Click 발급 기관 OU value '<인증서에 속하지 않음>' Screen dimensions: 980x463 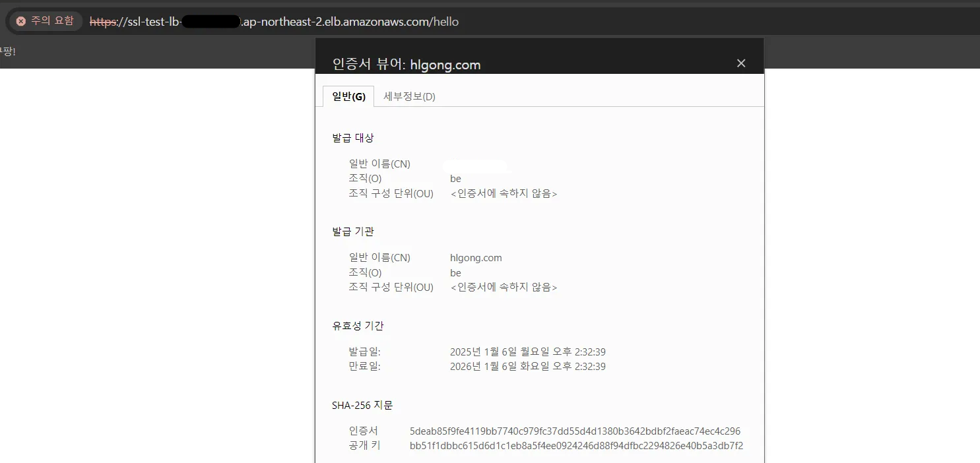pos(504,288)
